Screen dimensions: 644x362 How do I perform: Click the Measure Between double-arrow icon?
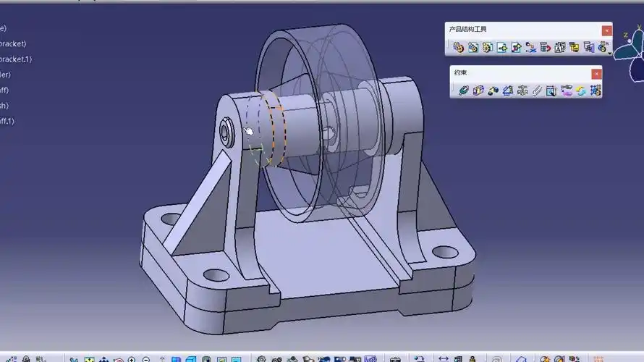[443, 359]
